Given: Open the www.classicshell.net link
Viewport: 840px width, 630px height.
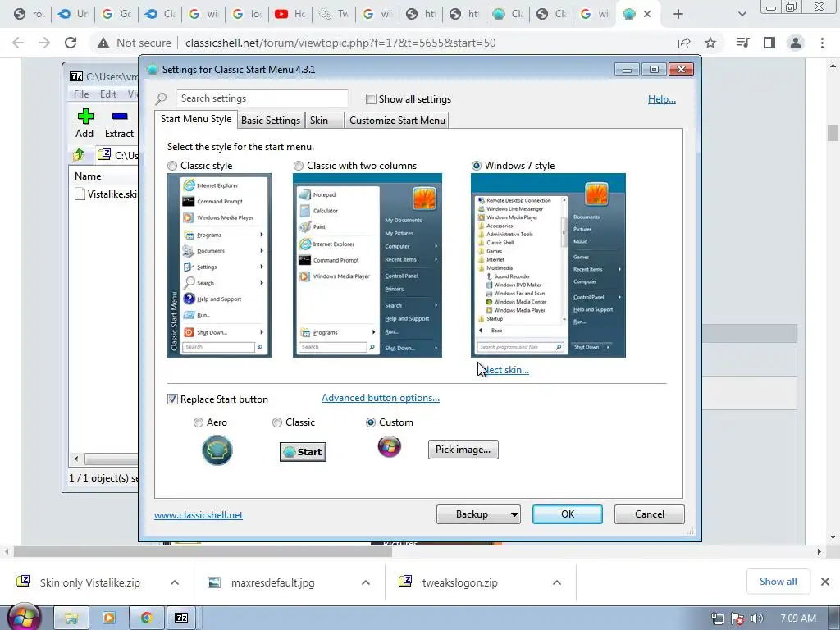Looking at the screenshot, I should [x=199, y=515].
